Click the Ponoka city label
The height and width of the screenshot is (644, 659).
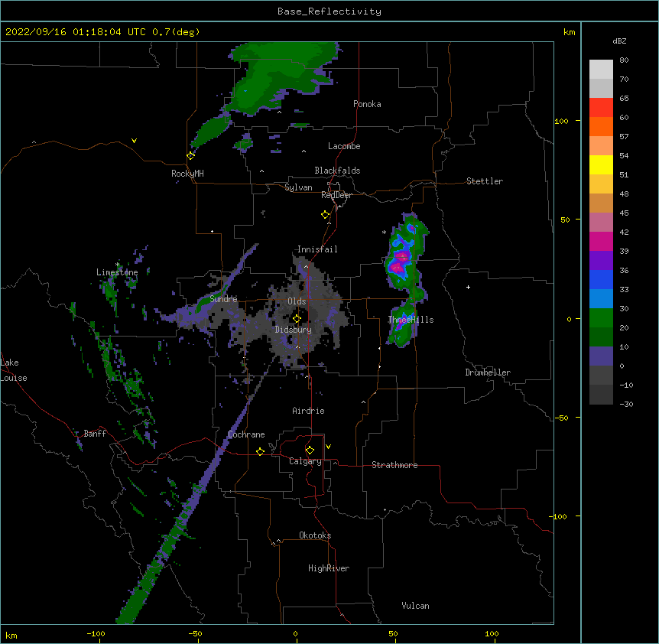point(367,104)
